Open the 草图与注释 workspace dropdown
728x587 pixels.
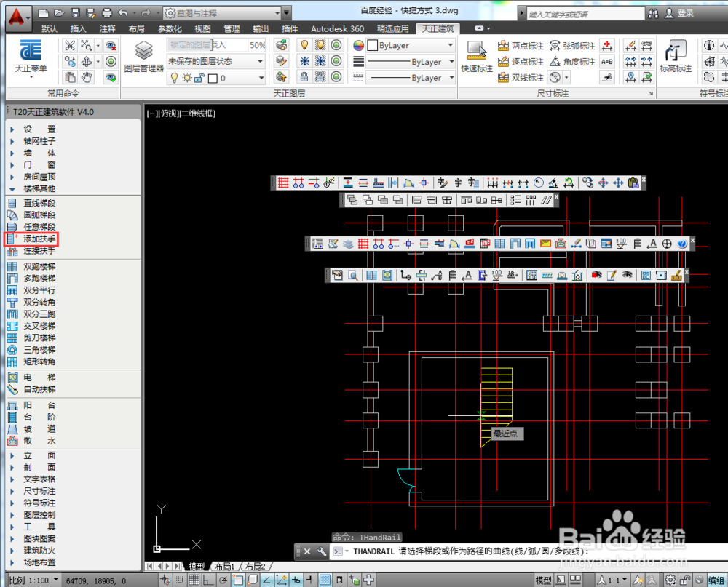click(x=222, y=13)
